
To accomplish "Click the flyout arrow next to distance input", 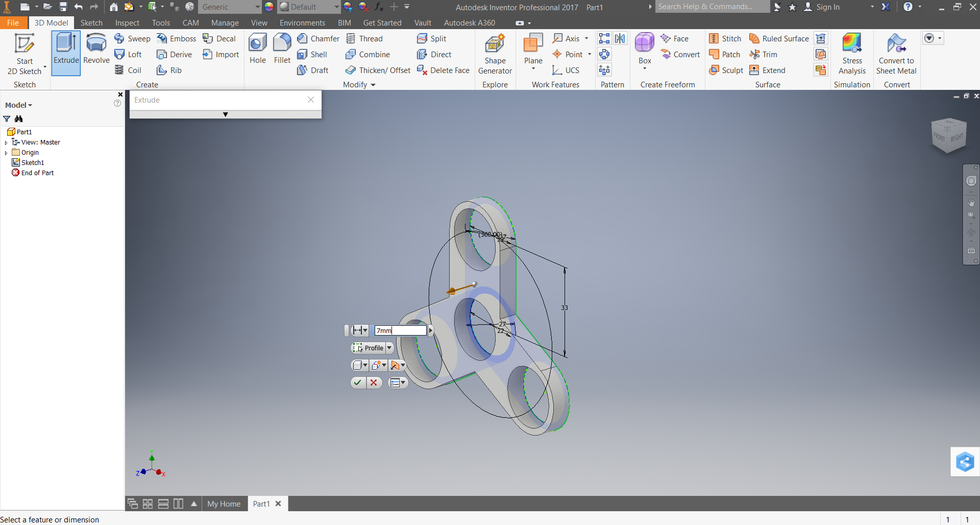I will pos(431,330).
